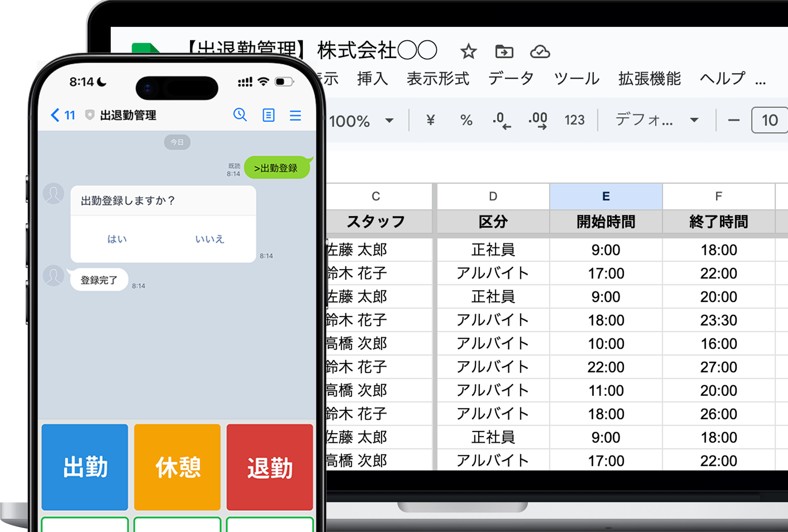Click the move-to-folder icon

pyautogui.click(x=504, y=51)
